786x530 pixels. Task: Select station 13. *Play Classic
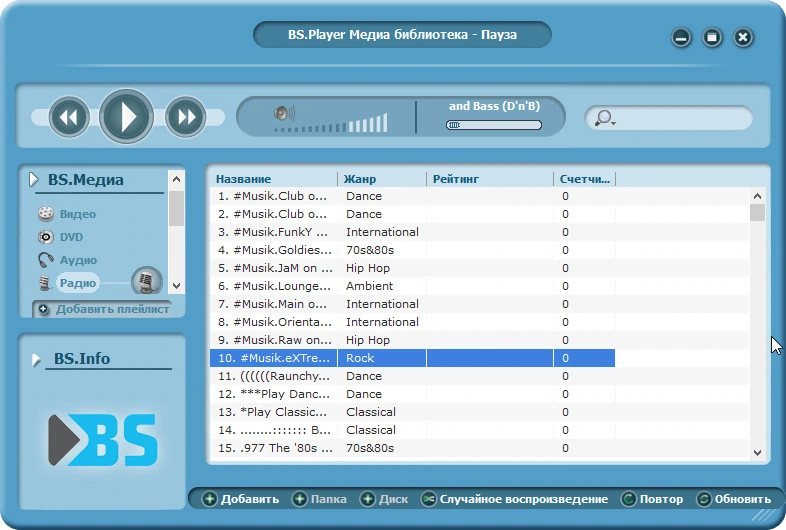pos(412,412)
